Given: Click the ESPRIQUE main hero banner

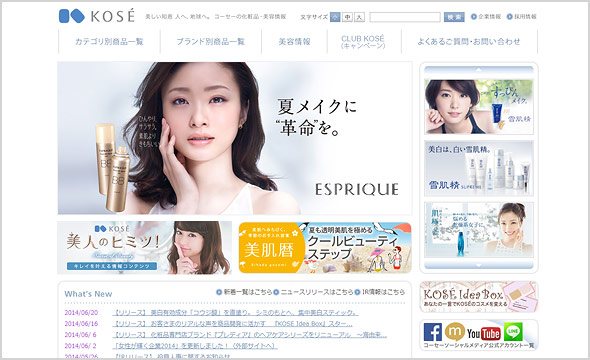Looking at the screenshot, I should tap(235, 138).
